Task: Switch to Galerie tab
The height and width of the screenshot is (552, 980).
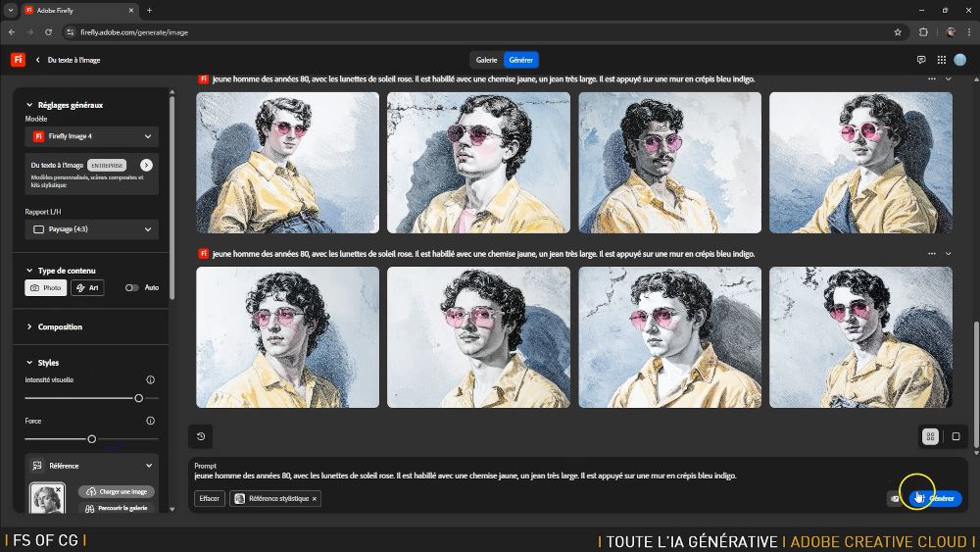Action: (x=486, y=60)
